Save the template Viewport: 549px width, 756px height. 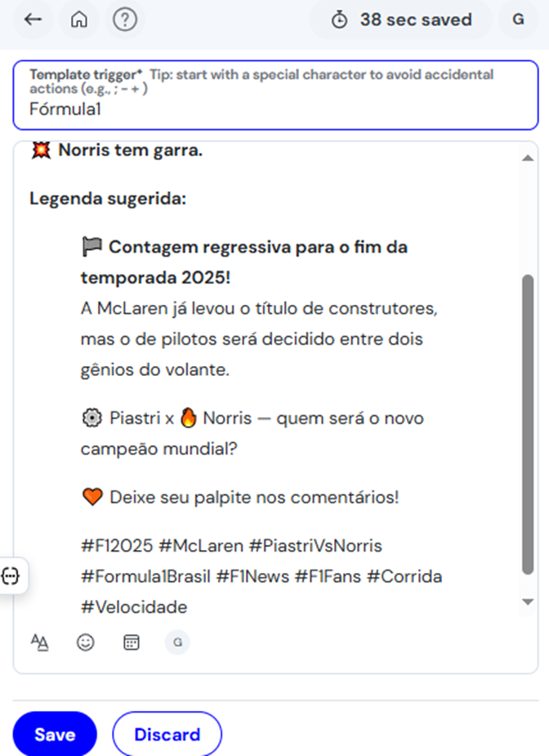point(55,734)
